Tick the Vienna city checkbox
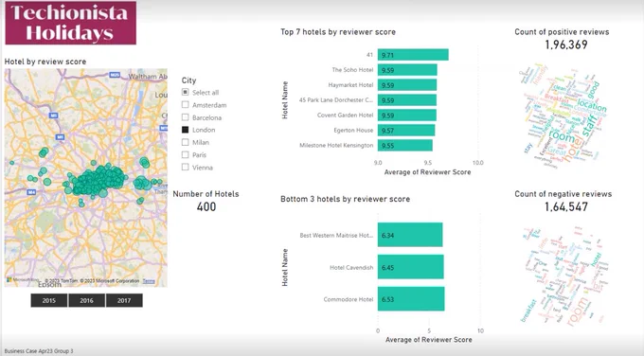 click(x=186, y=168)
